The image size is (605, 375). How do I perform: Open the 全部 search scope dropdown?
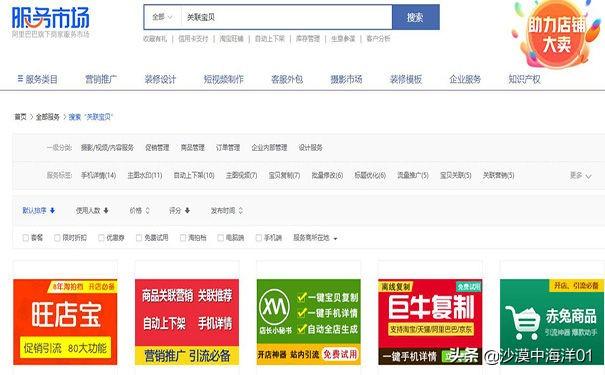(x=162, y=17)
